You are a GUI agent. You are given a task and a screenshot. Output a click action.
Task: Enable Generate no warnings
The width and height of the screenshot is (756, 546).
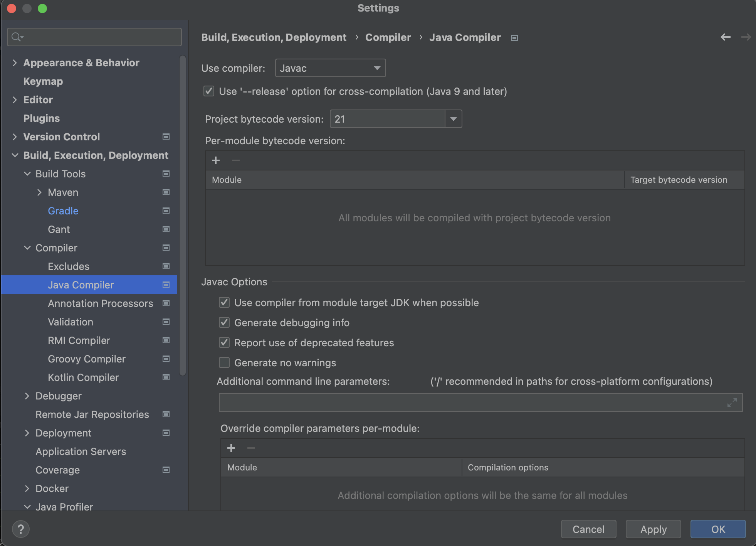click(224, 363)
